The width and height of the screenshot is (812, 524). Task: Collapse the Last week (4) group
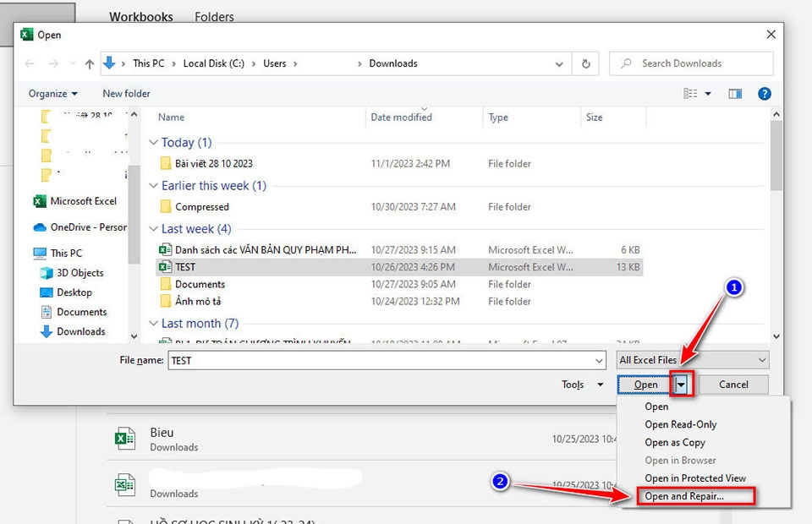coord(153,229)
